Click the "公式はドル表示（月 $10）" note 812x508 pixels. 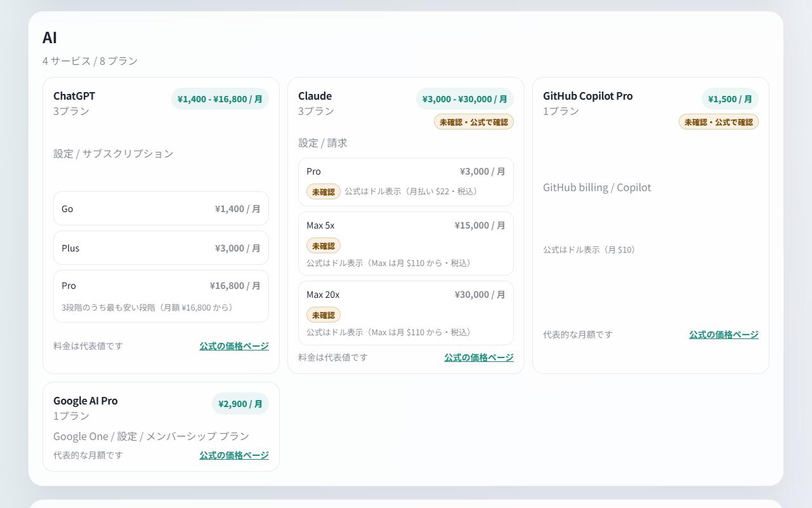pos(591,250)
